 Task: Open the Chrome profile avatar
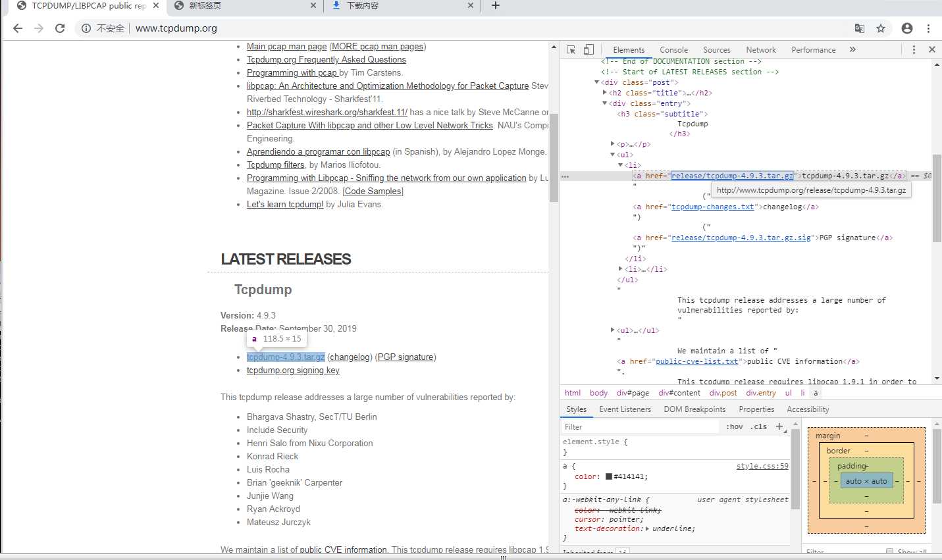point(907,28)
